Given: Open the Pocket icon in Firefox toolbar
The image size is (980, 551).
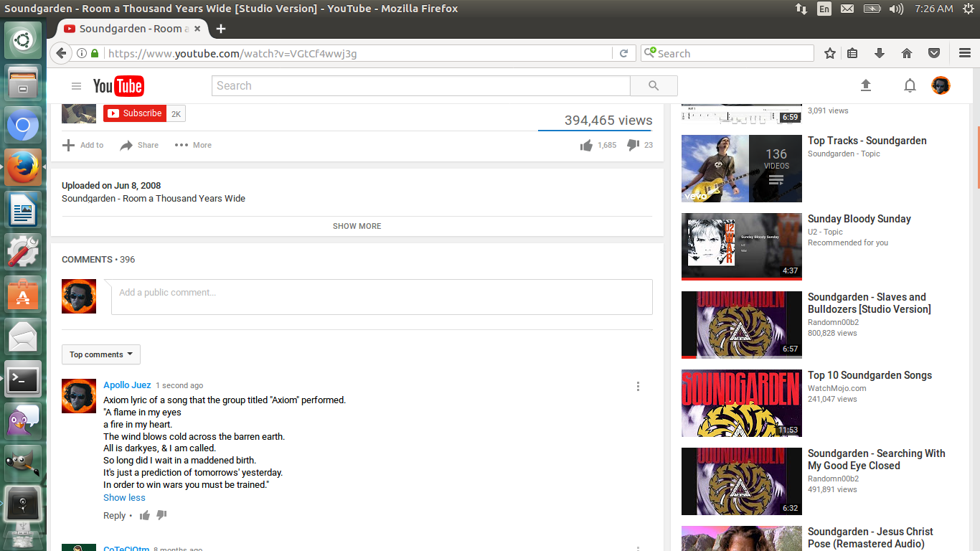Looking at the screenshot, I should tap(934, 53).
